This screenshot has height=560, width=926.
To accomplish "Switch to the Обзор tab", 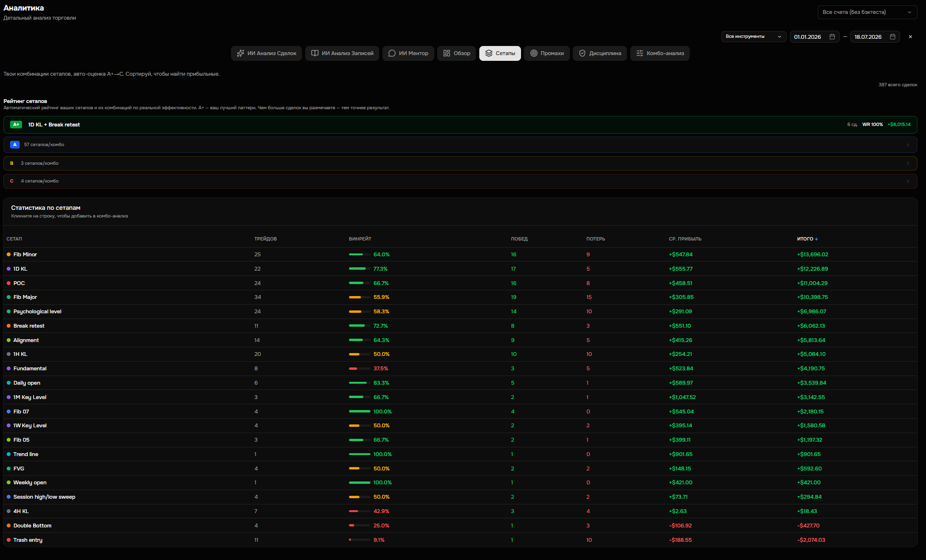I will (456, 53).
